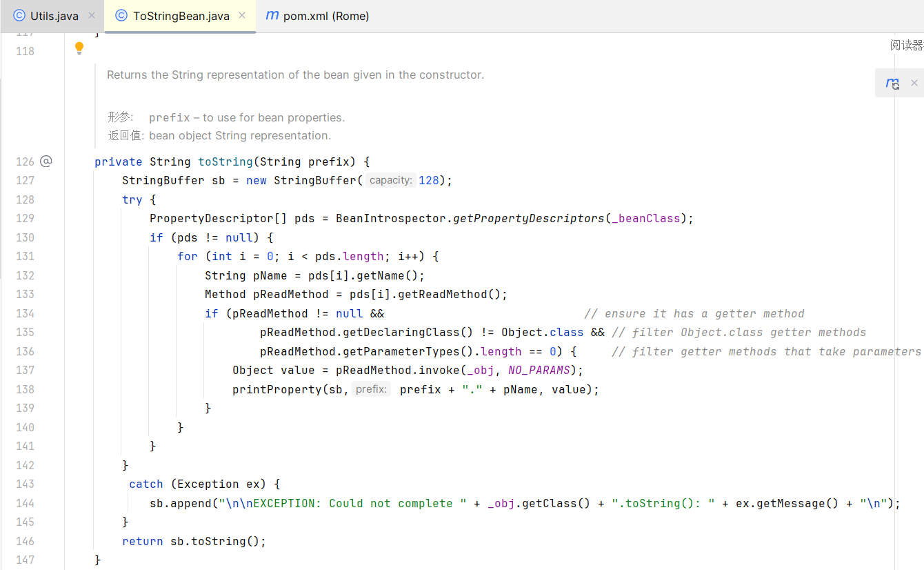Viewport: 924px width, 570px height.
Task: Click 'bean object String representation.' doc text
Action: (241, 135)
